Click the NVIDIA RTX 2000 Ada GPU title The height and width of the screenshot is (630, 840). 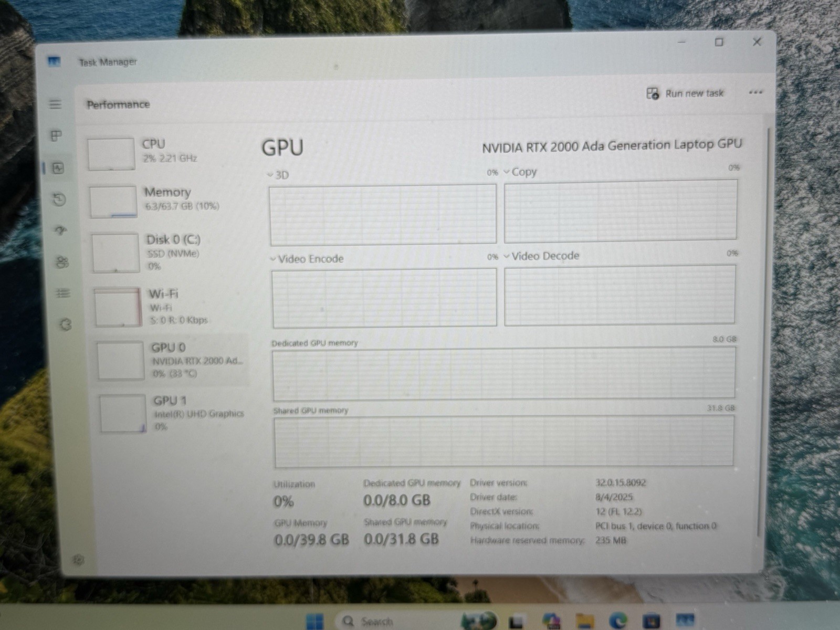(612, 146)
